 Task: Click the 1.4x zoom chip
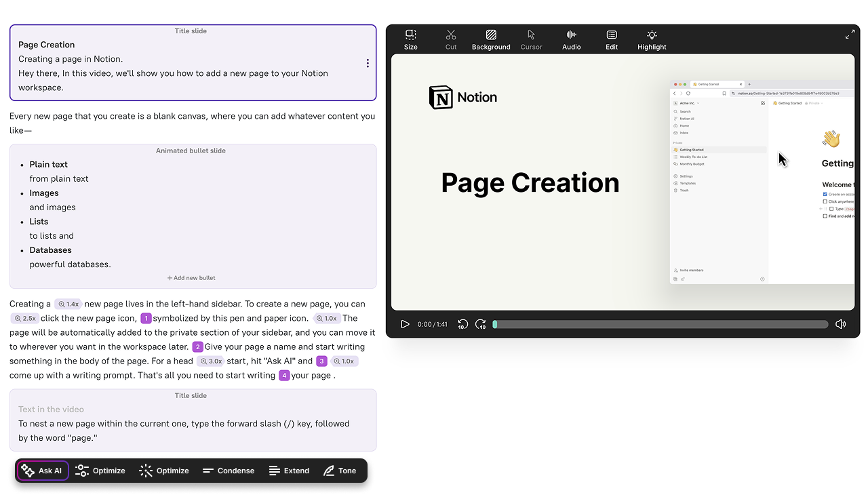[68, 304]
